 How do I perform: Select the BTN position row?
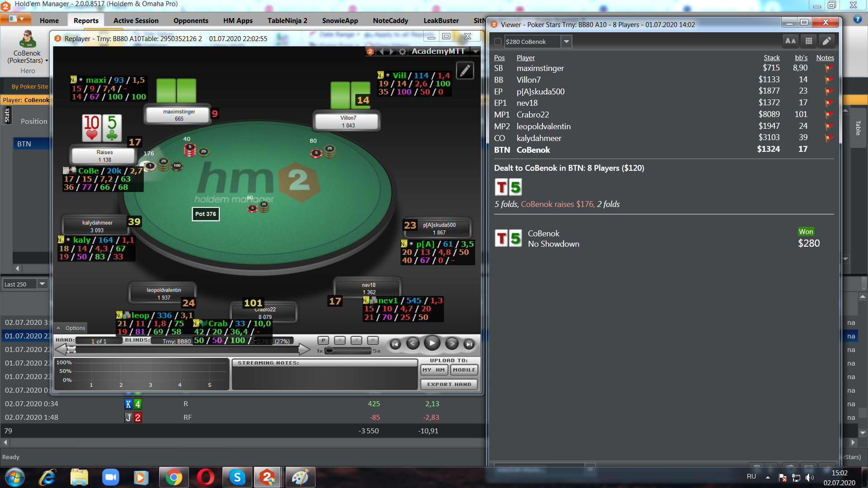click(31, 144)
